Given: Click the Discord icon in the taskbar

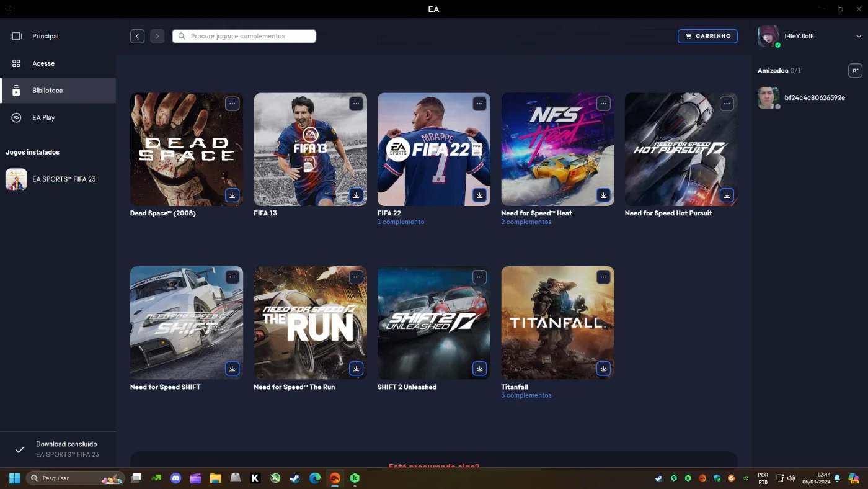Looking at the screenshot, I should [x=176, y=478].
